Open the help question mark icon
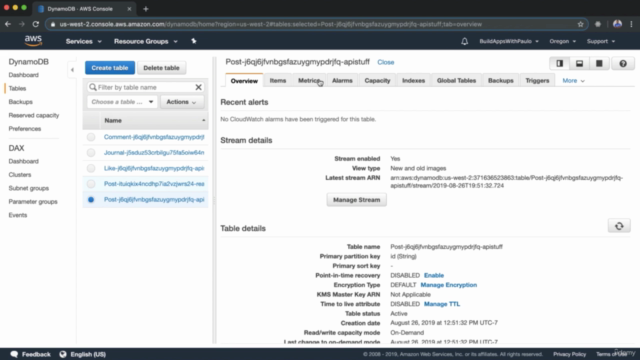 pyautogui.click(x=623, y=64)
